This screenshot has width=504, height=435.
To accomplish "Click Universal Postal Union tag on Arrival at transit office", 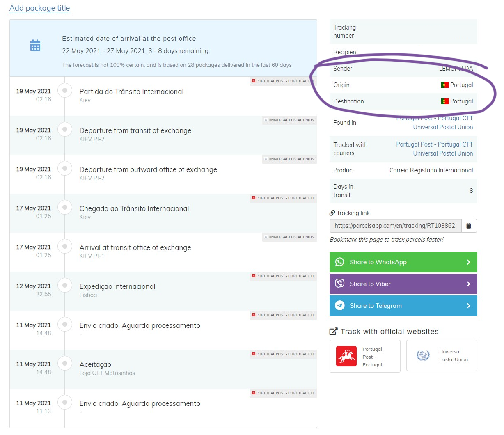I will click(x=289, y=237).
